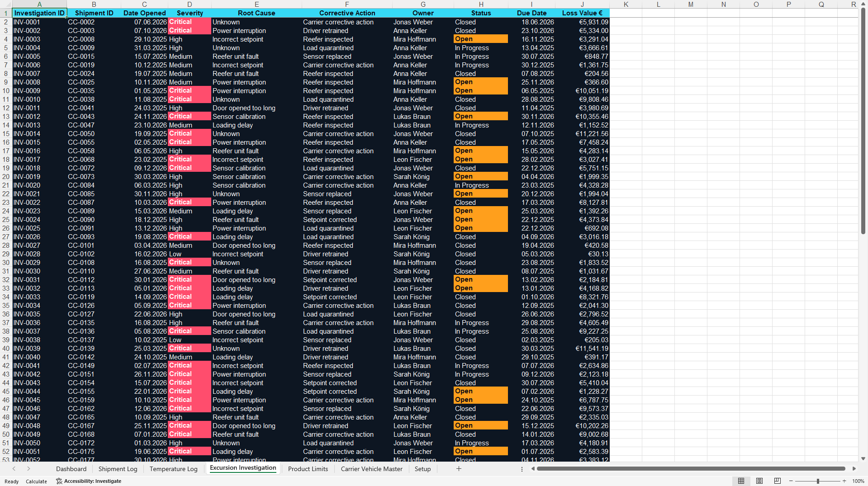
Task: Select column K header
Action: [626, 4]
